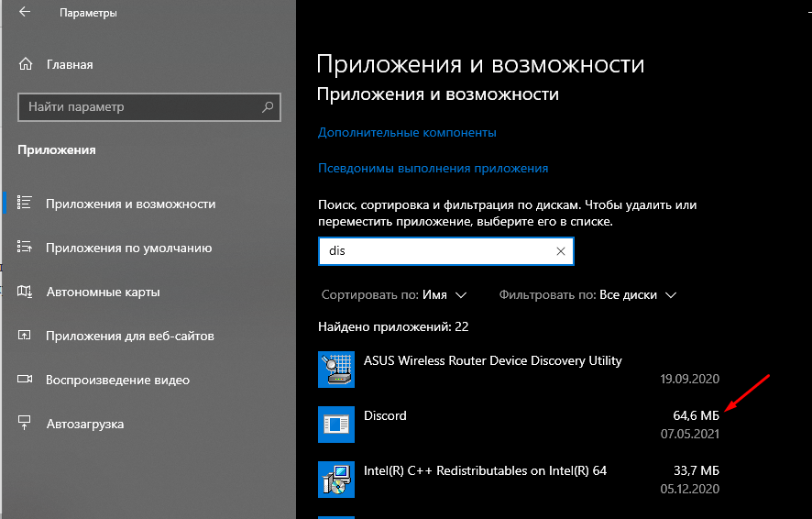The image size is (812, 519).
Task: Click the Home icon next to Главная
Action: tap(26, 65)
